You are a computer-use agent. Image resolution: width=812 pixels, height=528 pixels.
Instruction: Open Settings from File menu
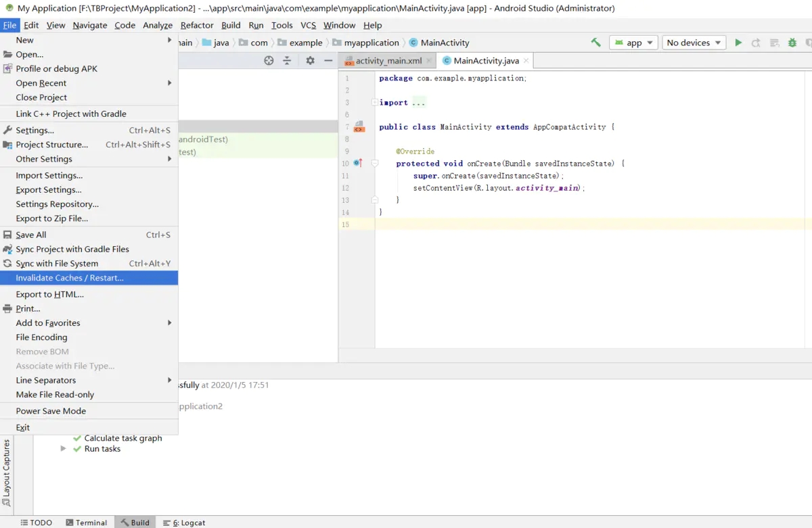click(x=89, y=130)
